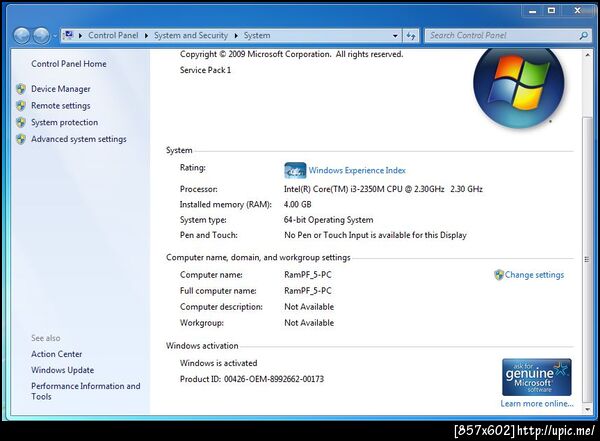Viewport: 600px width, 441px height.
Task: Open Performance Information and Tools link
Action: tap(86, 391)
